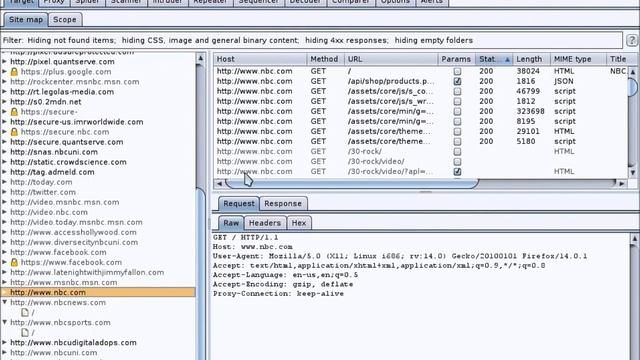Select the /assets/core/theme HTML 29101 row

point(420,131)
